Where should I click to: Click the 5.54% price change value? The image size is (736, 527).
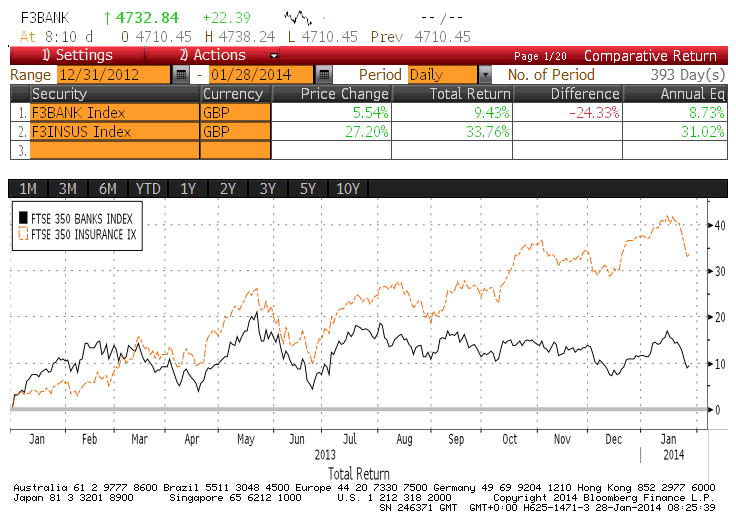[x=370, y=113]
